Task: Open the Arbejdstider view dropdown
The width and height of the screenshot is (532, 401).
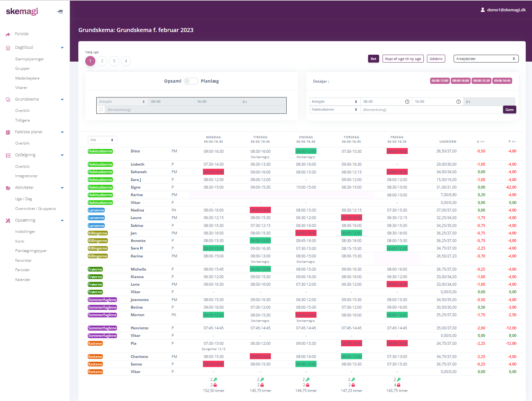Action: coord(486,59)
